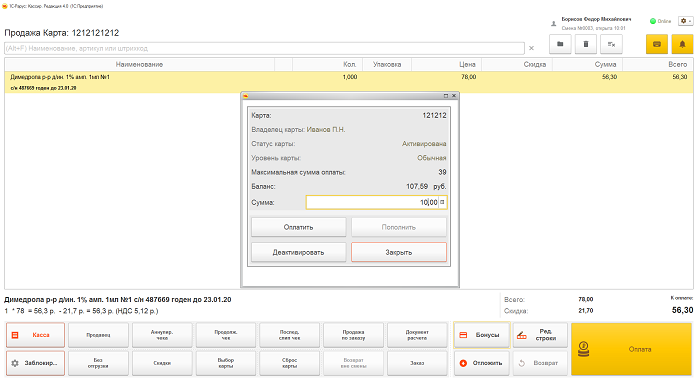Click the Выбор карты button
Viewport: 700px width, 380px height.
tap(226, 363)
